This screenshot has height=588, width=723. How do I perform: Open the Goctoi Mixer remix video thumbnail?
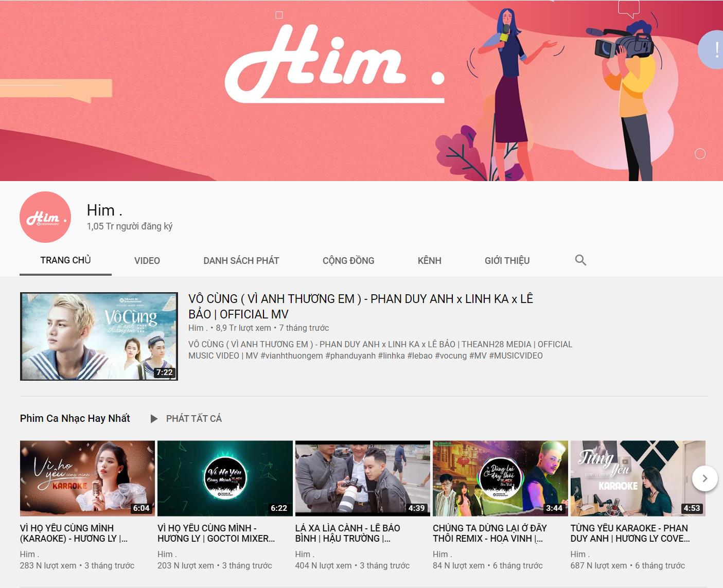point(225,478)
